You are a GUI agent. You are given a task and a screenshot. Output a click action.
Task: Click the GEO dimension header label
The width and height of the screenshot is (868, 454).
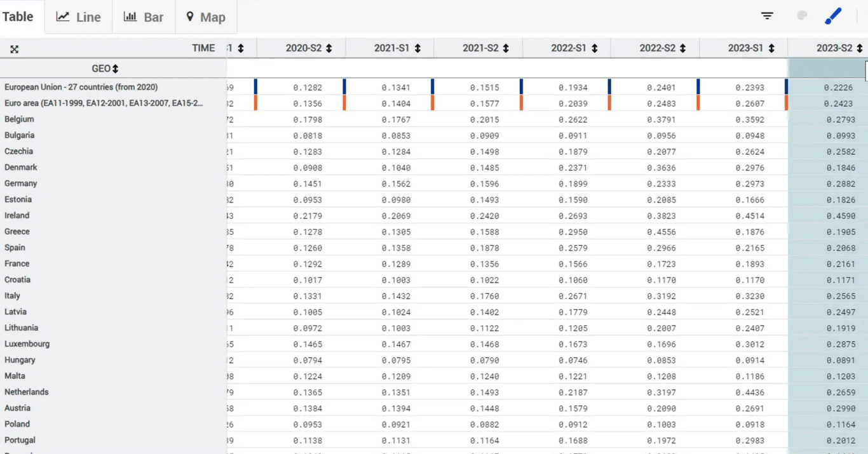coord(100,69)
